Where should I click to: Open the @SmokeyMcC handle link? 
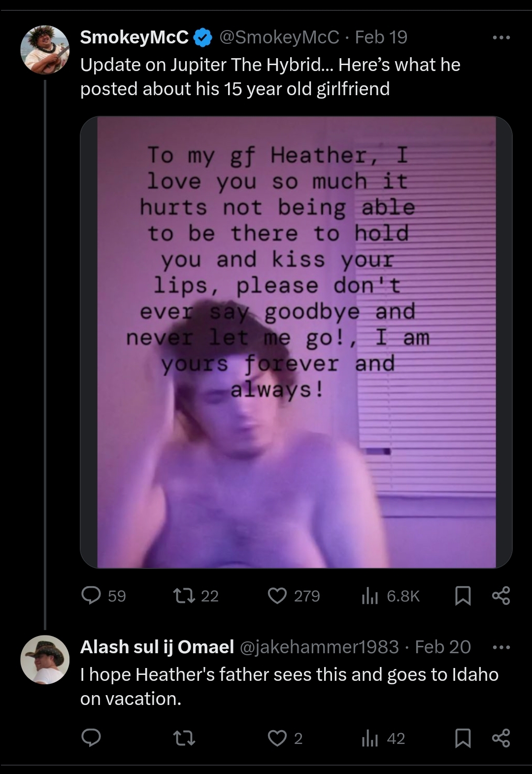point(279,37)
